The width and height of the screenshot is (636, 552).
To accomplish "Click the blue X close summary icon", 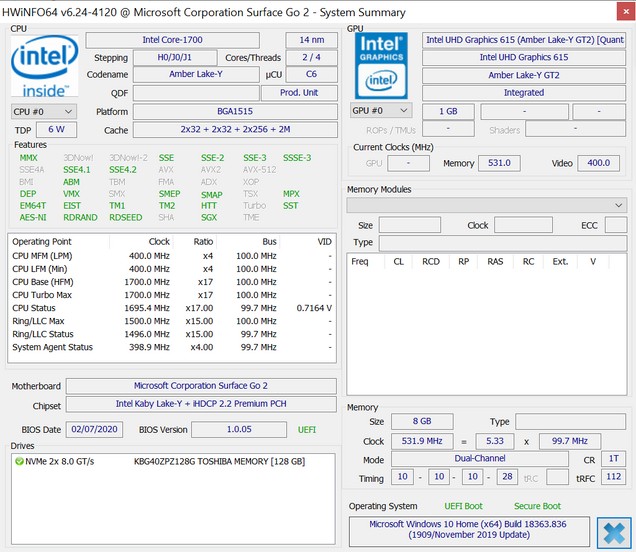I will pos(612,532).
